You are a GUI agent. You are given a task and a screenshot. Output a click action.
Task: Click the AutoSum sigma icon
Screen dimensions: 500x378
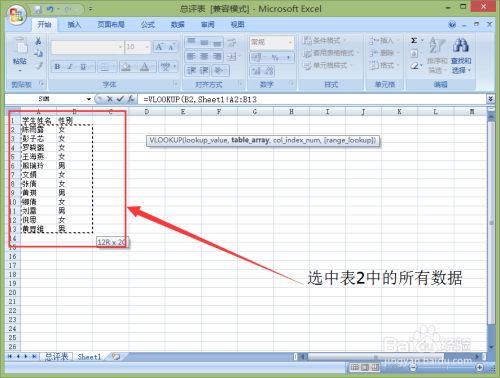pos(414,41)
